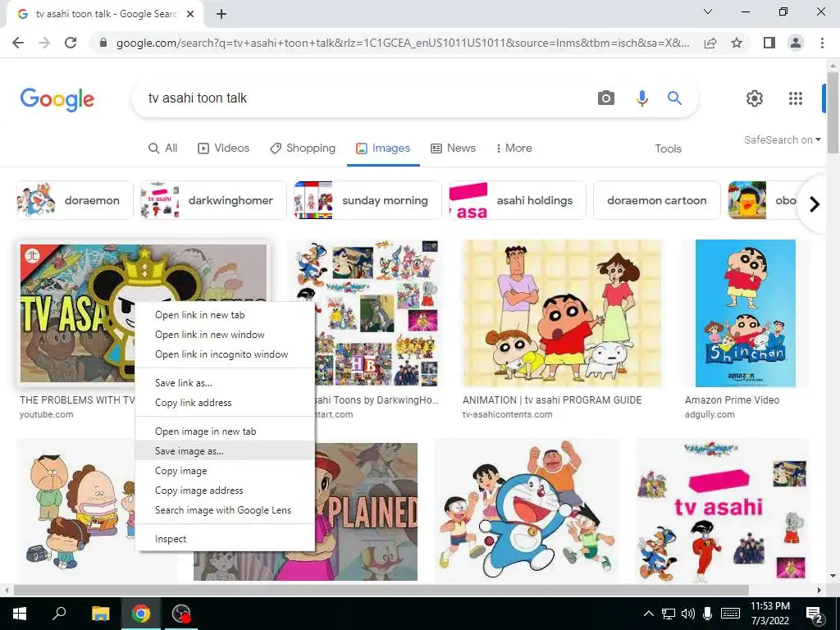Viewport: 840px width, 630px height.
Task: Switch to News tab
Action: pyautogui.click(x=453, y=148)
